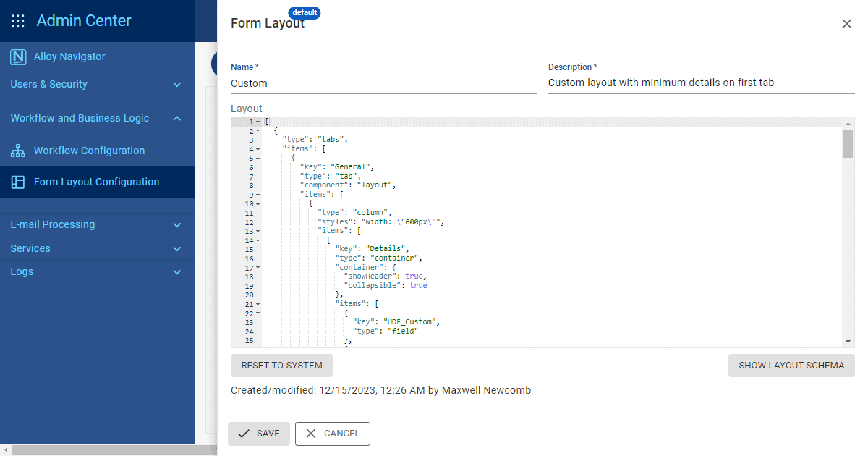Expand the Services section
Image resolution: width=868 pixels, height=456 pixels.
pyautogui.click(x=177, y=249)
